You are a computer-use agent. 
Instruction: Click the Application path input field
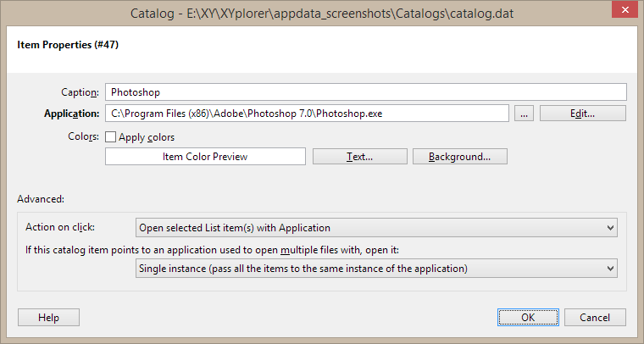pos(306,113)
